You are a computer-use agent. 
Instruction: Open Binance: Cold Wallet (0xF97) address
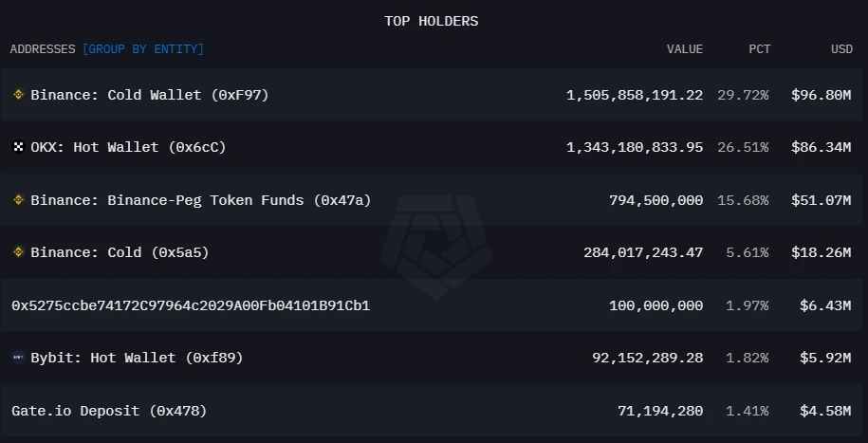(x=149, y=95)
